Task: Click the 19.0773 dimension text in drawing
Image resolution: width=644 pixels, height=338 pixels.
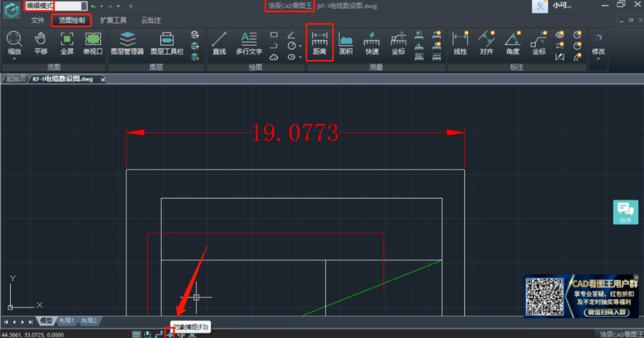Action: click(x=295, y=133)
